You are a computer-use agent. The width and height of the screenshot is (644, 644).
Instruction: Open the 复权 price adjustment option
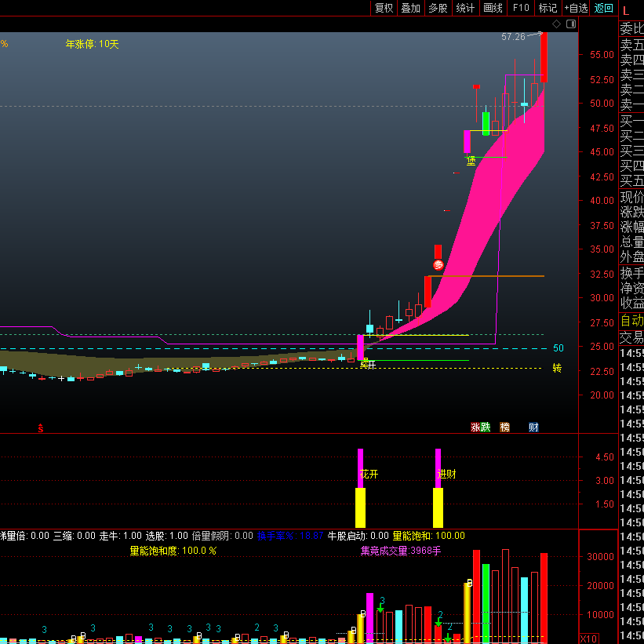(384, 8)
